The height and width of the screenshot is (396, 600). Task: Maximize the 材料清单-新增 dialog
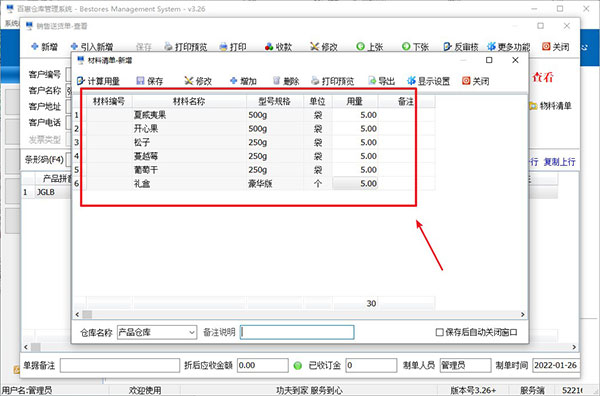tap(489, 60)
